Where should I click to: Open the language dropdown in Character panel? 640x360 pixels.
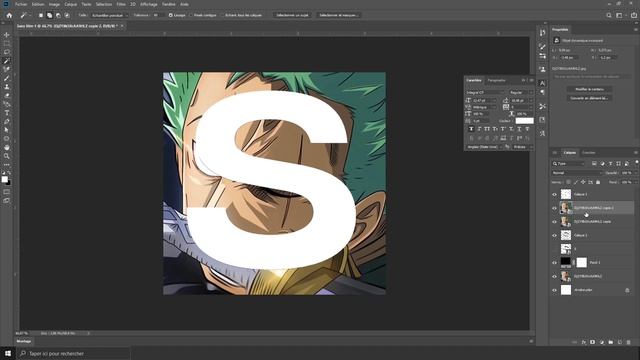coord(483,147)
